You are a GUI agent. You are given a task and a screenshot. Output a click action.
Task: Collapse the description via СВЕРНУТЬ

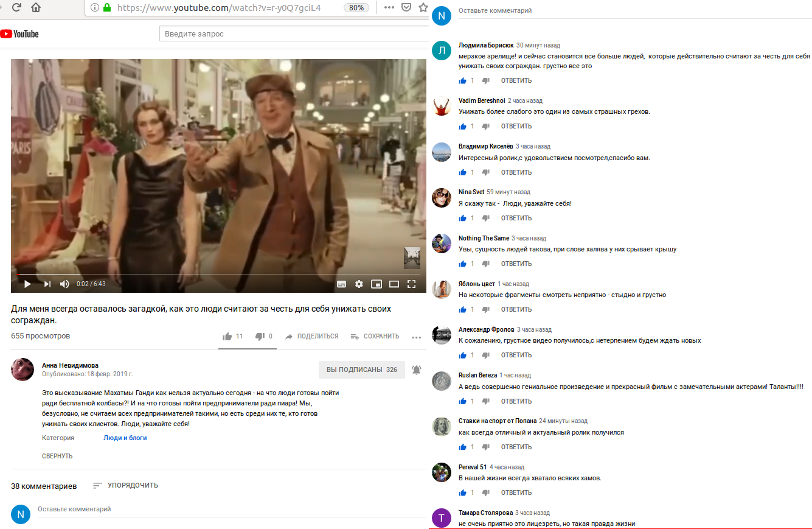coord(57,455)
